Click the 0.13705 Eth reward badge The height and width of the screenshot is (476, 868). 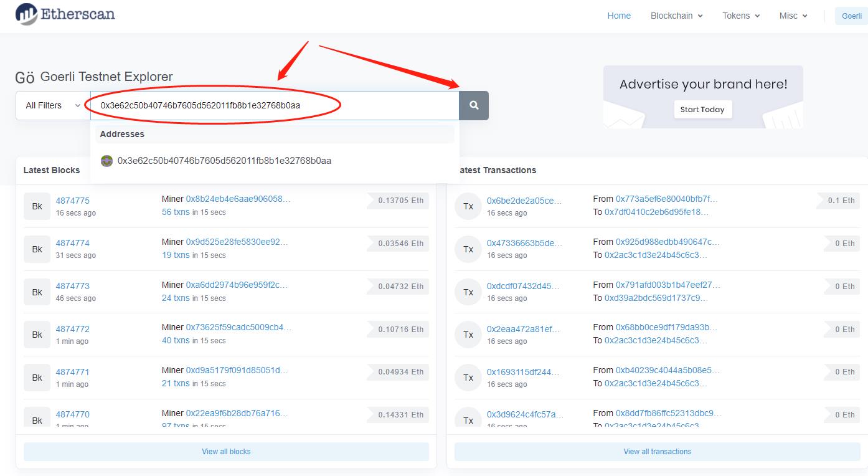[x=398, y=201]
